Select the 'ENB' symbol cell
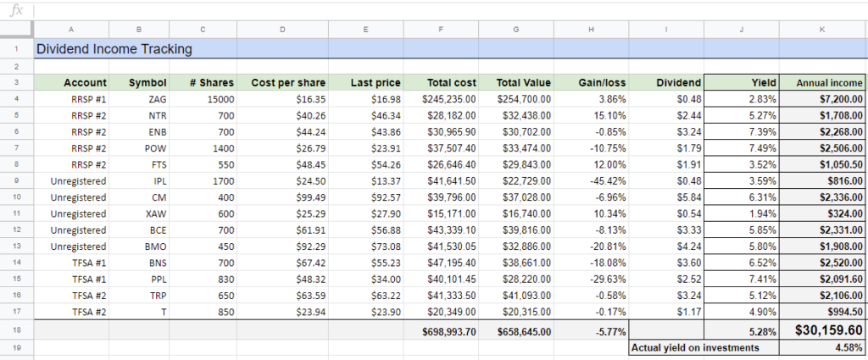This screenshot has height=360, width=868. 139,132
